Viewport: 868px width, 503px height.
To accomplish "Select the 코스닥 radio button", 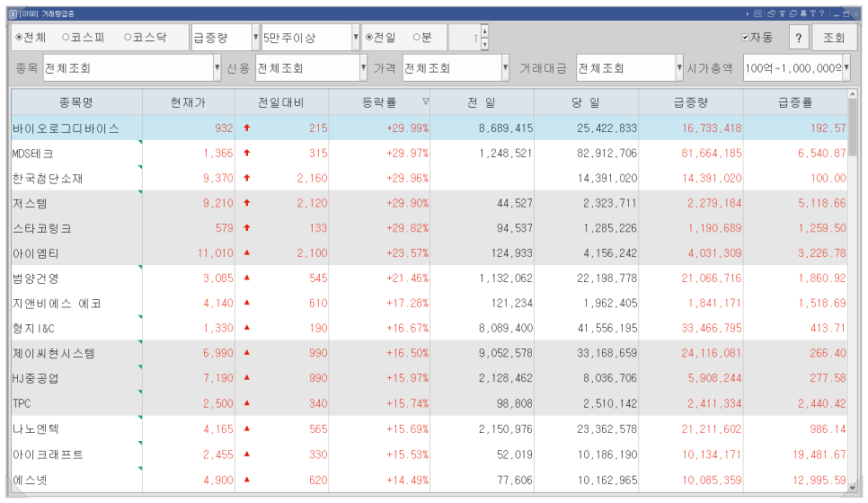I will coord(128,37).
